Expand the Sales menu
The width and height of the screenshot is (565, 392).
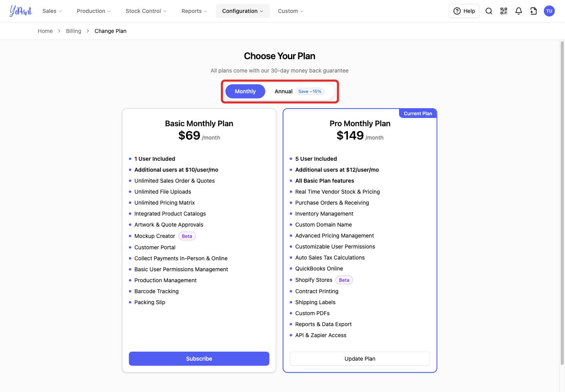point(52,11)
